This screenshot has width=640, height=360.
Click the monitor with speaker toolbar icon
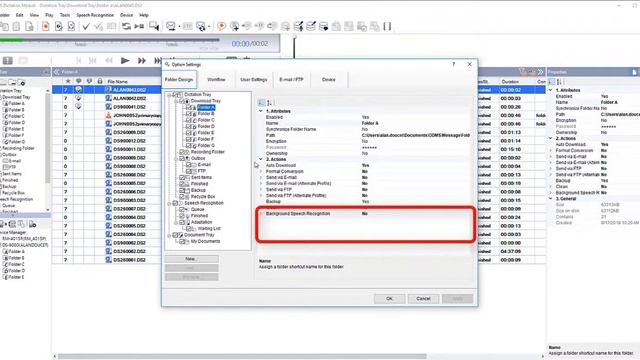click(154, 27)
